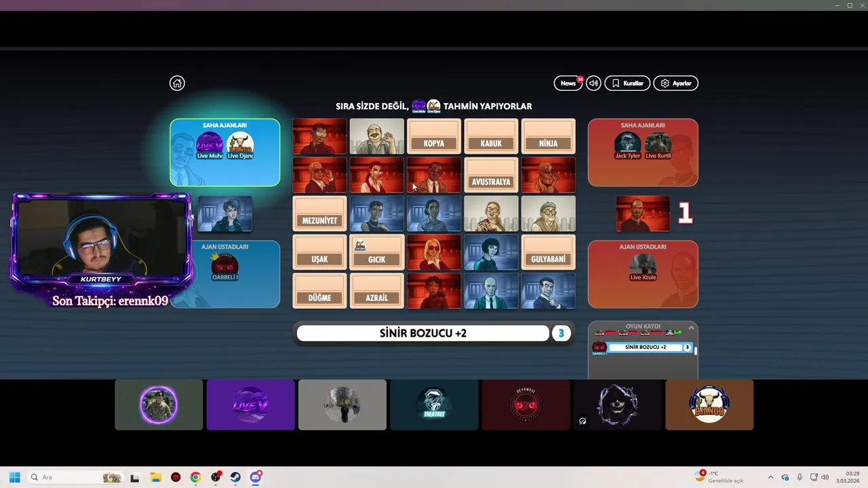Screen dimensions: 868x488
Task: Select the snowy photo voice tile
Action: 342,405
